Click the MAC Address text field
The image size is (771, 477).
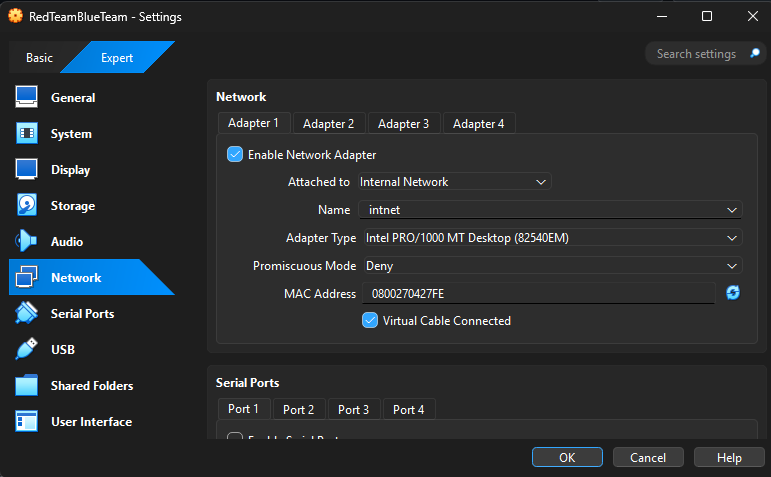(538, 294)
